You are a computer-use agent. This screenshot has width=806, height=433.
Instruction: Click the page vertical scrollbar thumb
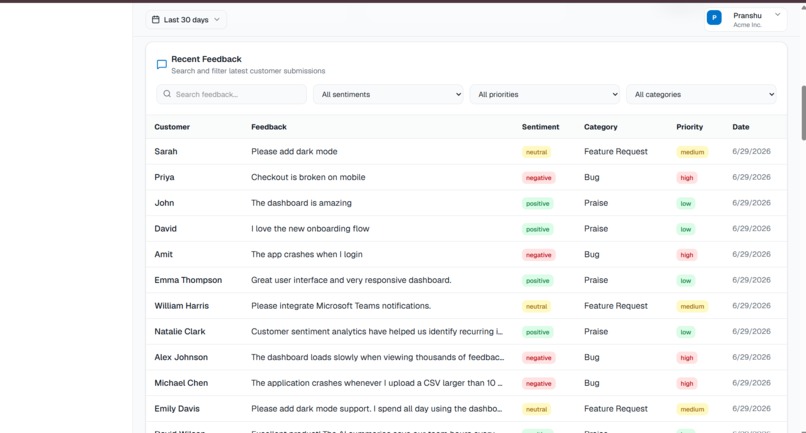click(x=803, y=113)
